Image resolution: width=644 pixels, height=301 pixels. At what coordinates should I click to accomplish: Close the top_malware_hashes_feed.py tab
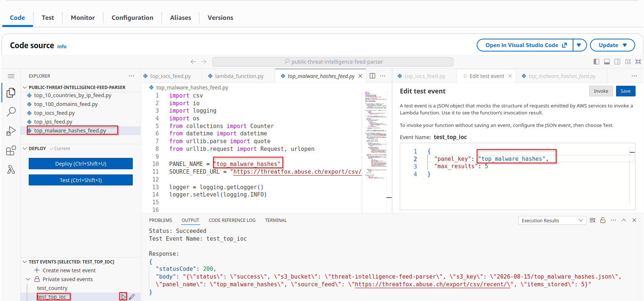pos(360,76)
